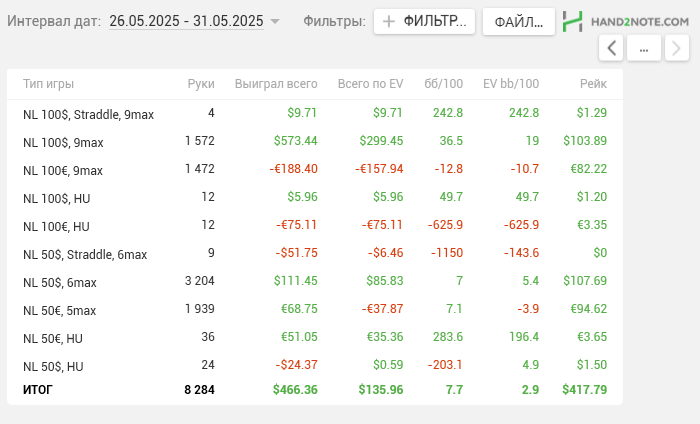The width and height of the screenshot is (700, 424).
Task: Open the ellipsis more options button
Action: coord(644,47)
